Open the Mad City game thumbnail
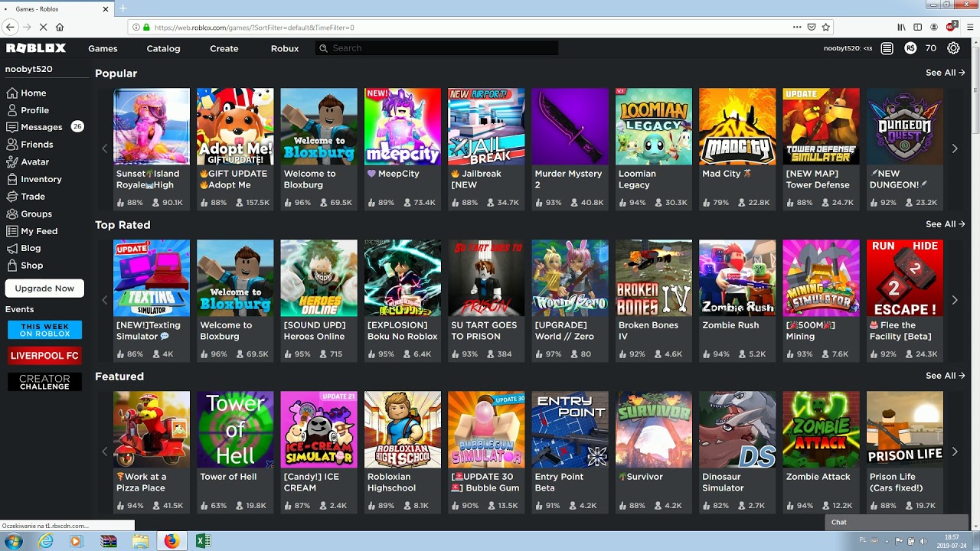Image resolution: width=980 pixels, height=551 pixels. tap(737, 126)
